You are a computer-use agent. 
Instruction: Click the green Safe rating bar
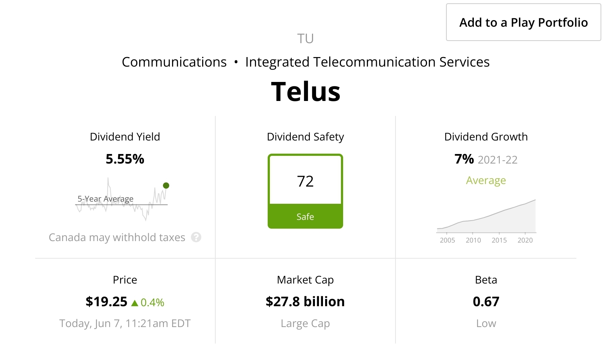305,217
